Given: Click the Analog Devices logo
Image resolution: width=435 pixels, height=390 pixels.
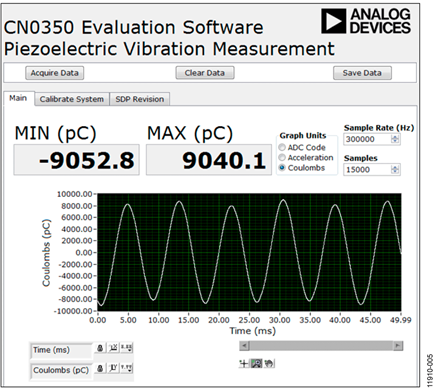Looking at the screenshot, I should coord(366,21).
